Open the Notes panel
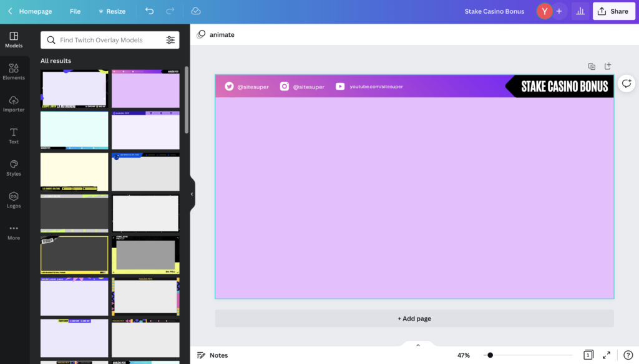This screenshot has height=364, width=639. 212,355
